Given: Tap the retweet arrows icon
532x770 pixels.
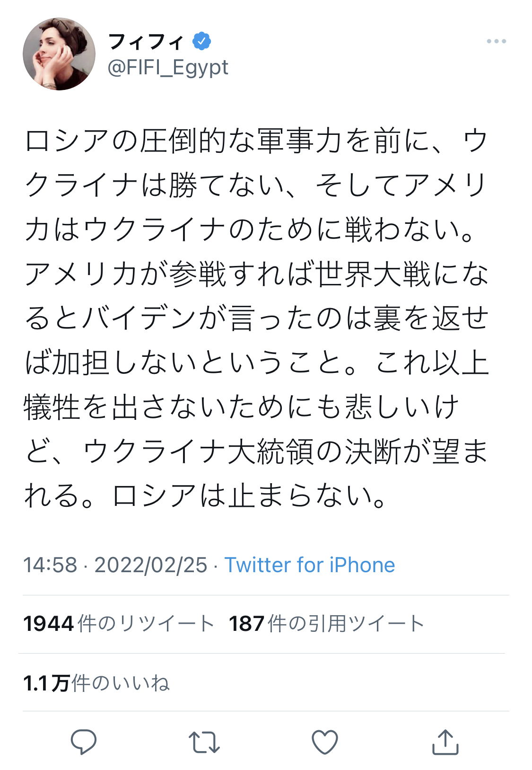Looking at the screenshot, I should [204, 742].
